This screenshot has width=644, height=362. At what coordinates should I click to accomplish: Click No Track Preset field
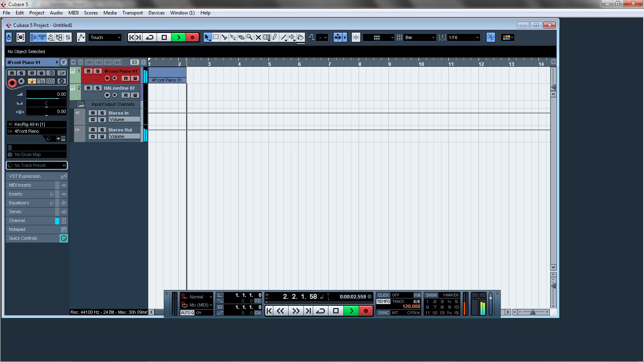click(37, 165)
